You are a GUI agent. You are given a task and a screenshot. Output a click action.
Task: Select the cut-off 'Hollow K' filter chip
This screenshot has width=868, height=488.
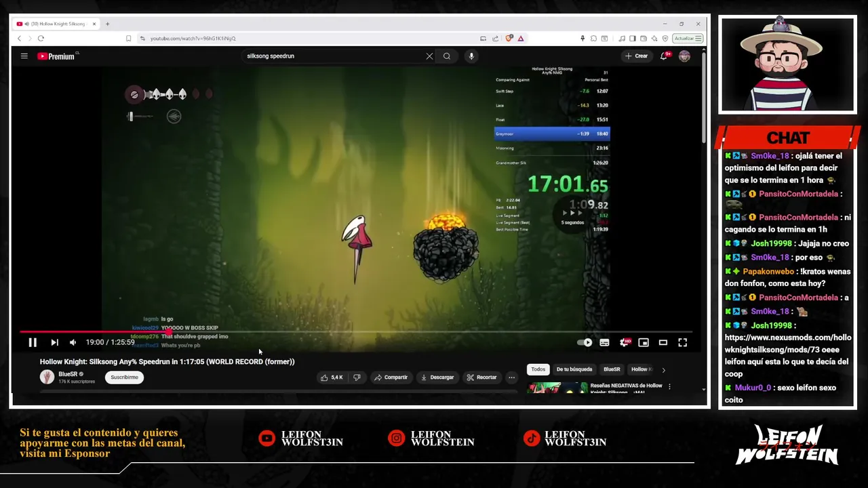pos(641,369)
